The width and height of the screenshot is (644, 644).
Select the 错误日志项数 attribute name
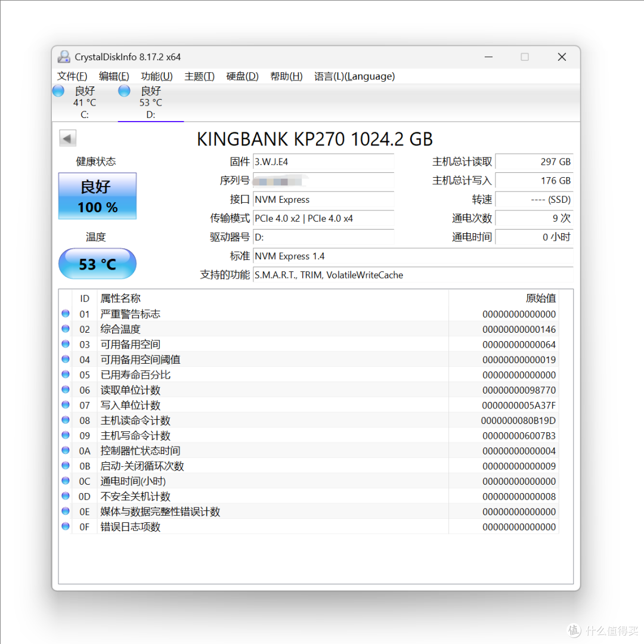(x=130, y=527)
